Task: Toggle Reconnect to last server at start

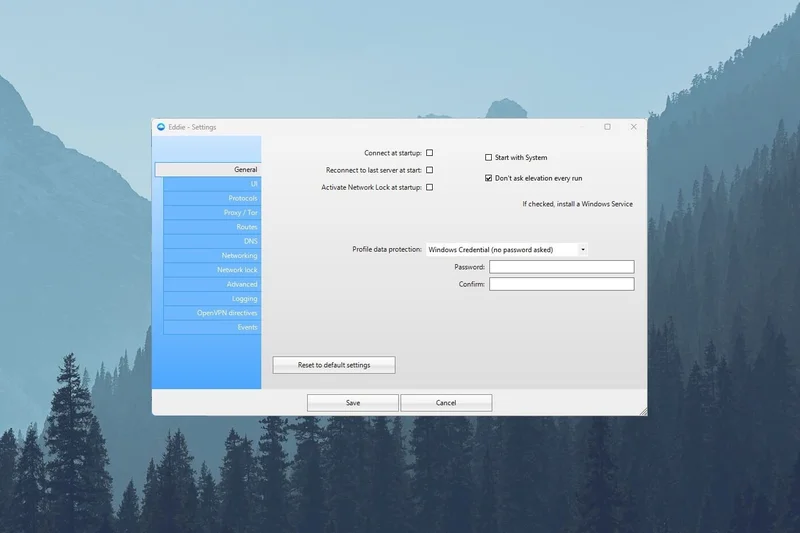Action: (x=430, y=170)
